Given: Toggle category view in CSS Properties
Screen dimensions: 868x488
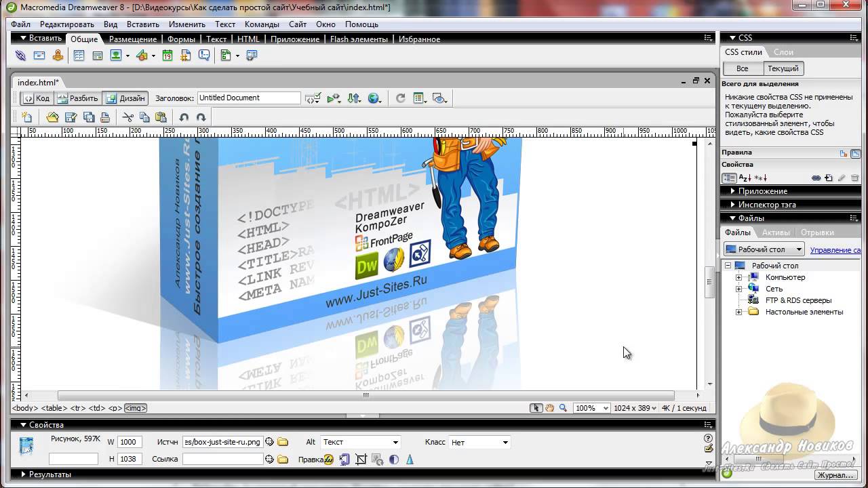Looking at the screenshot, I should tap(729, 178).
